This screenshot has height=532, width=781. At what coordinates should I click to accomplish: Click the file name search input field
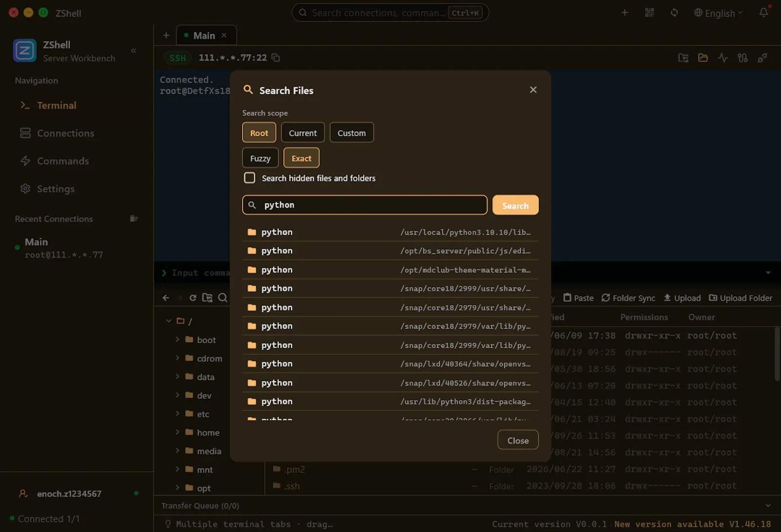(x=365, y=205)
